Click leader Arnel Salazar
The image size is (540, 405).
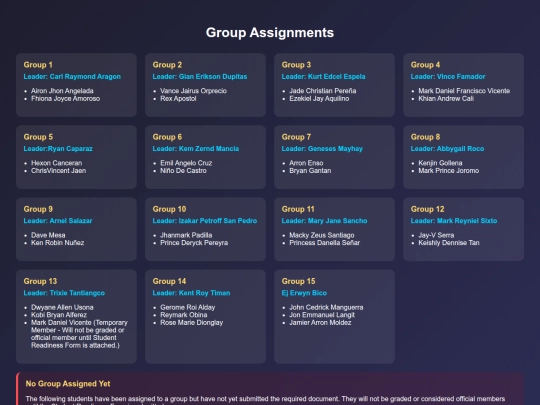click(x=71, y=221)
